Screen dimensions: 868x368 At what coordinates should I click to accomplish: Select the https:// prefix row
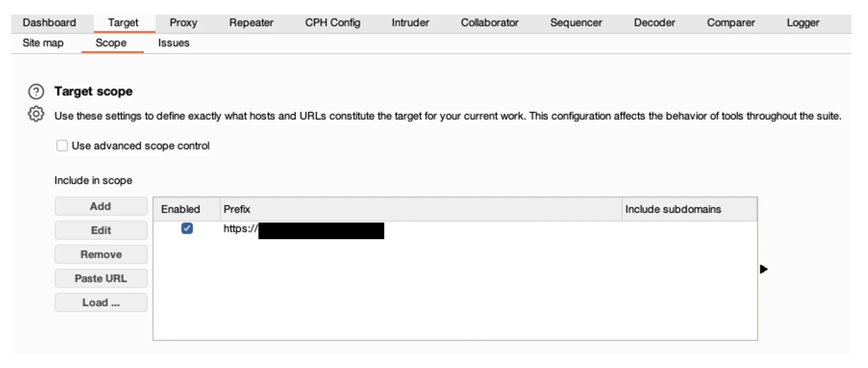(455, 228)
